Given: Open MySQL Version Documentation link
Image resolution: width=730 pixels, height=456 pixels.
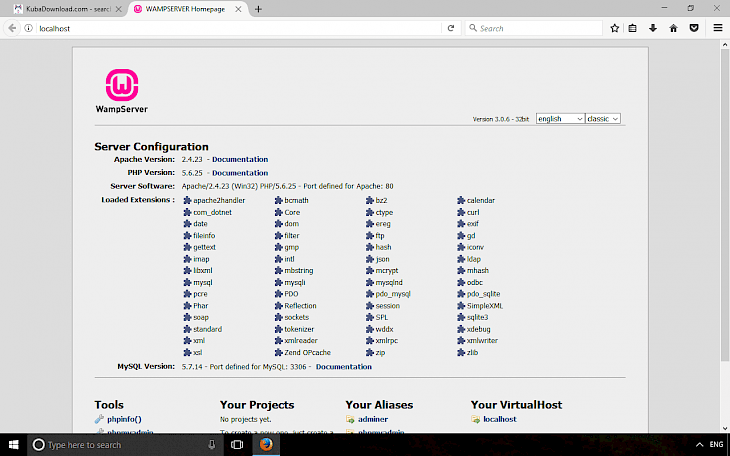Looking at the screenshot, I should tap(344, 367).
